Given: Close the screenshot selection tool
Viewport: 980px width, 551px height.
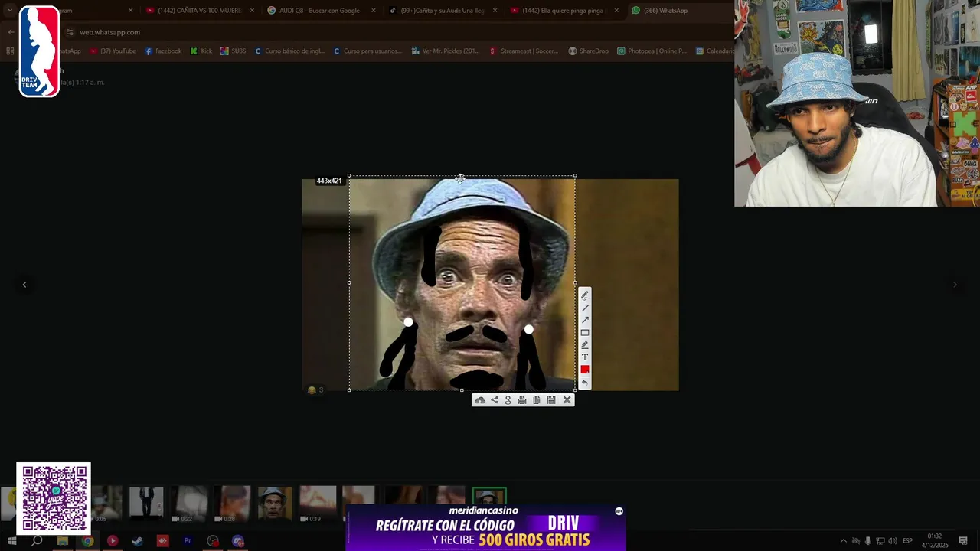Looking at the screenshot, I should 567,399.
